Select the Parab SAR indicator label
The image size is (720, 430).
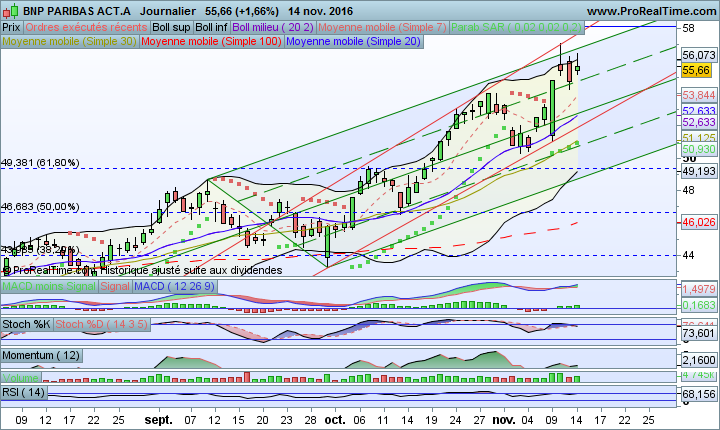[x=517, y=28]
